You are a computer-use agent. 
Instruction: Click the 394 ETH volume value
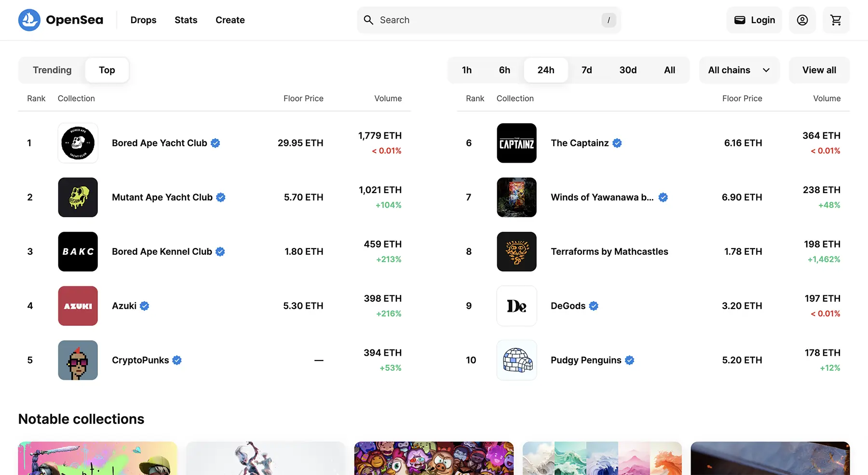point(383,353)
